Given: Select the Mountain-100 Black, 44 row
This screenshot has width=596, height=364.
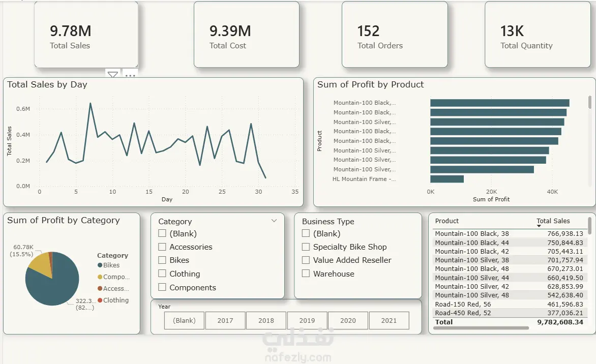Looking at the screenshot, I should coord(509,242).
